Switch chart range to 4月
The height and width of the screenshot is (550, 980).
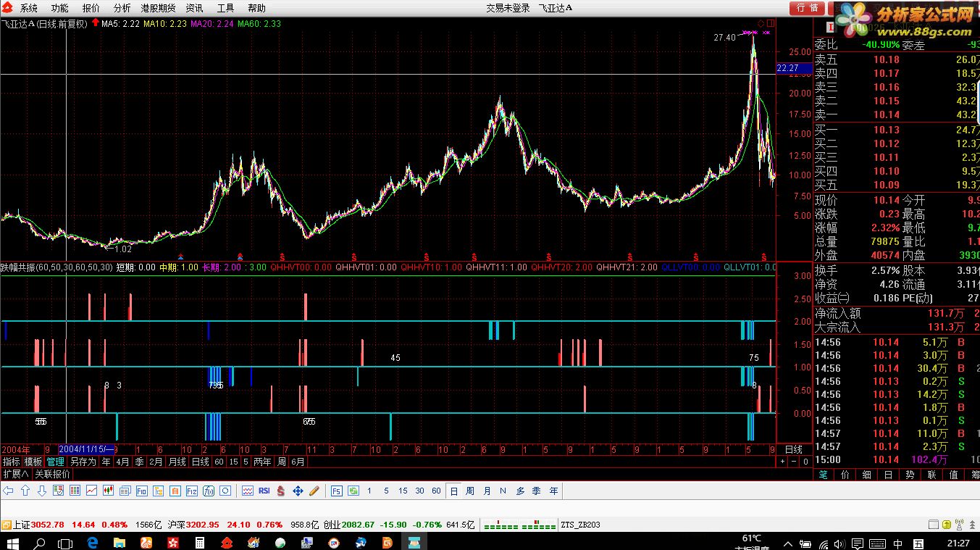point(122,462)
